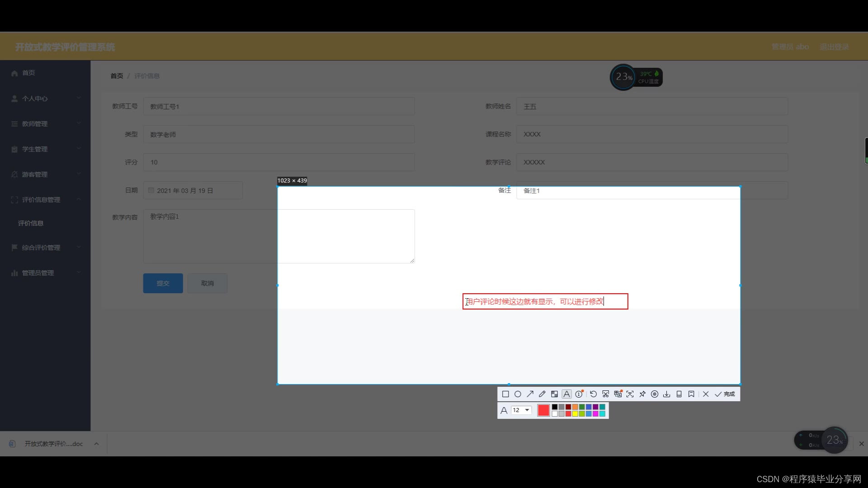Select the 评价信息 submenu item

tap(45, 223)
